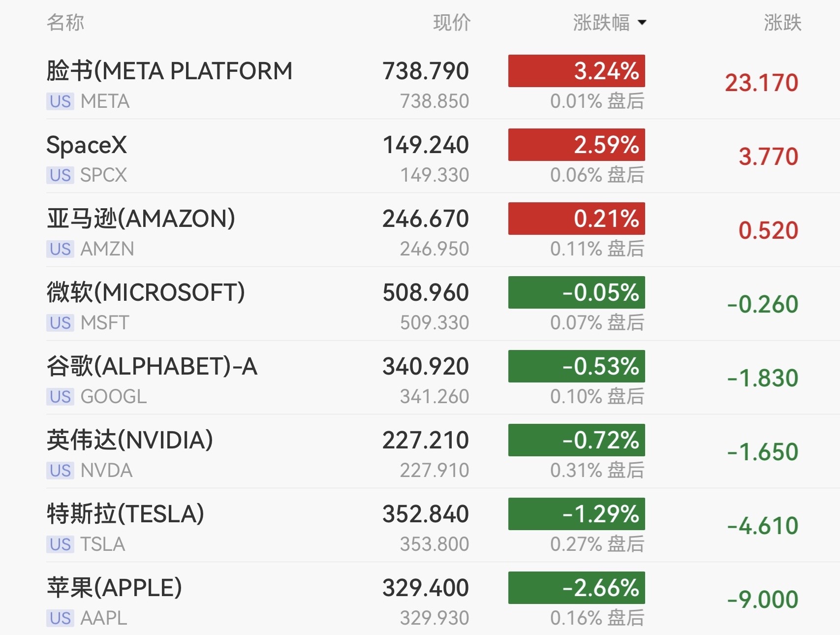Click the green -0.53% swatch for Alphabet

coord(576,366)
